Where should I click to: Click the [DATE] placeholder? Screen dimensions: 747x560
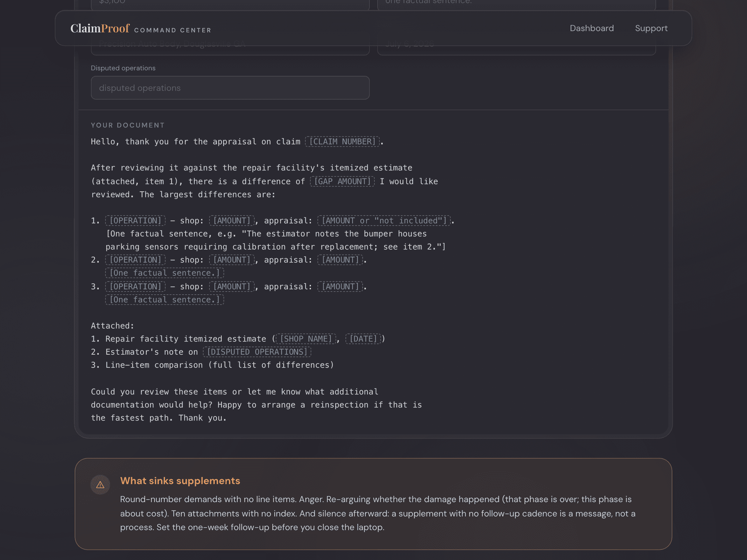[363, 339]
